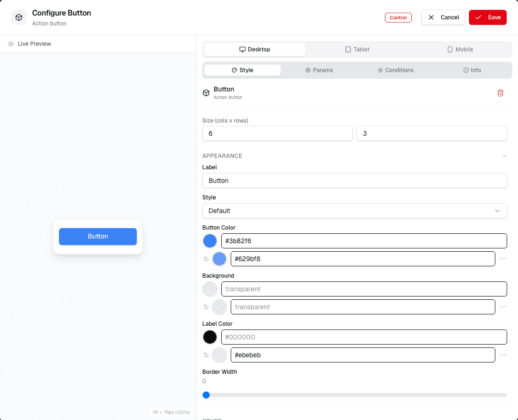
Task: Click the first Background transparent field
Action: point(364,289)
